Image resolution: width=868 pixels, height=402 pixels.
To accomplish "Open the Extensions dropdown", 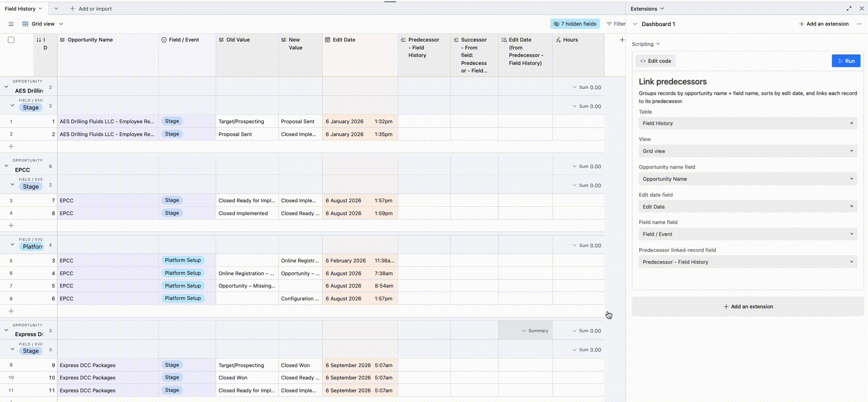I will [x=662, y=8].
